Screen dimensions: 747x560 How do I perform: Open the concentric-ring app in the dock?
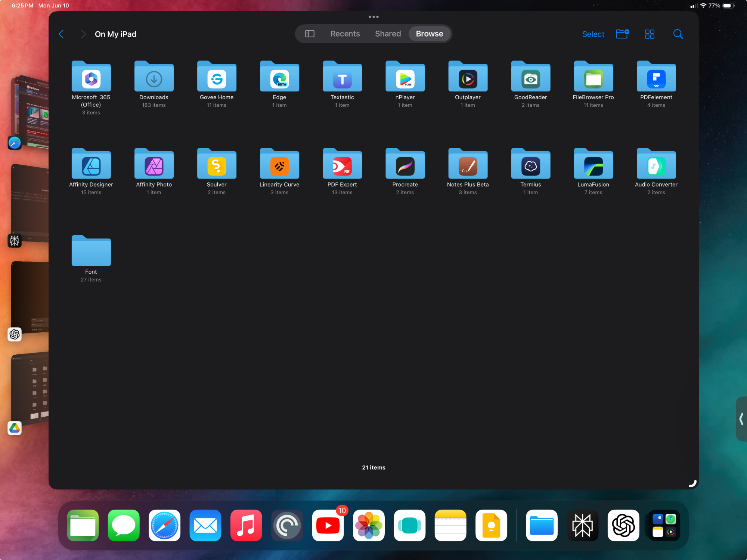coord(287,526)
